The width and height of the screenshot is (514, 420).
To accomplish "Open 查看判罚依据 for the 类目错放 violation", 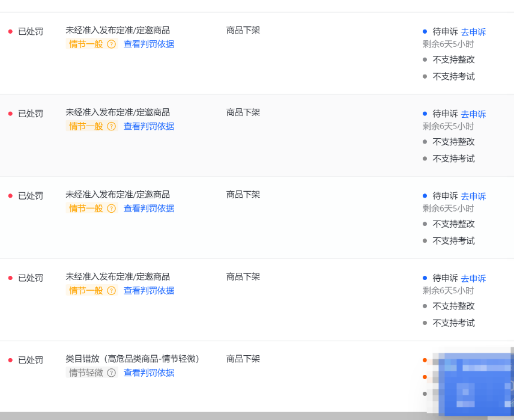I will point(149,373).
